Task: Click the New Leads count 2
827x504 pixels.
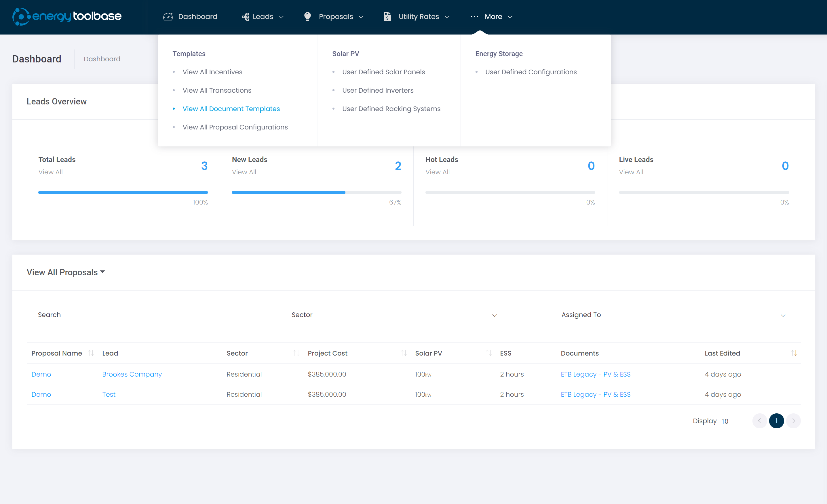Action: point(398,166)
